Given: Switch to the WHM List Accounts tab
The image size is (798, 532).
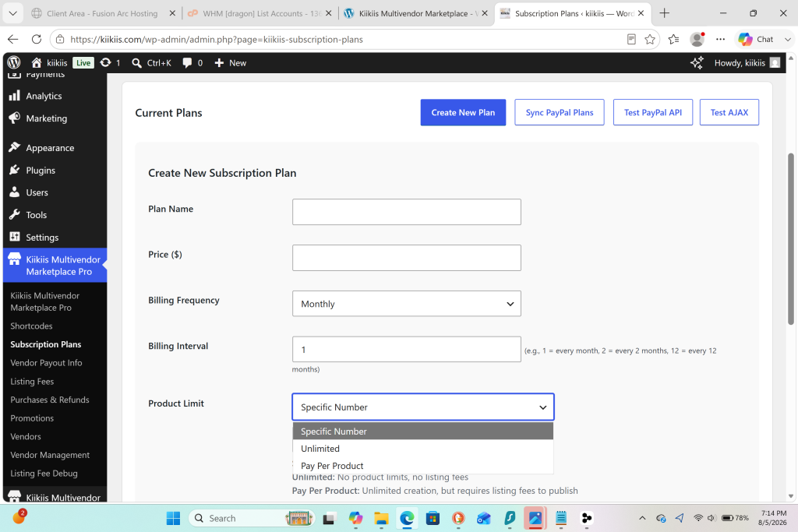Looking at the screenshot, I should click(x=260, y=14).
